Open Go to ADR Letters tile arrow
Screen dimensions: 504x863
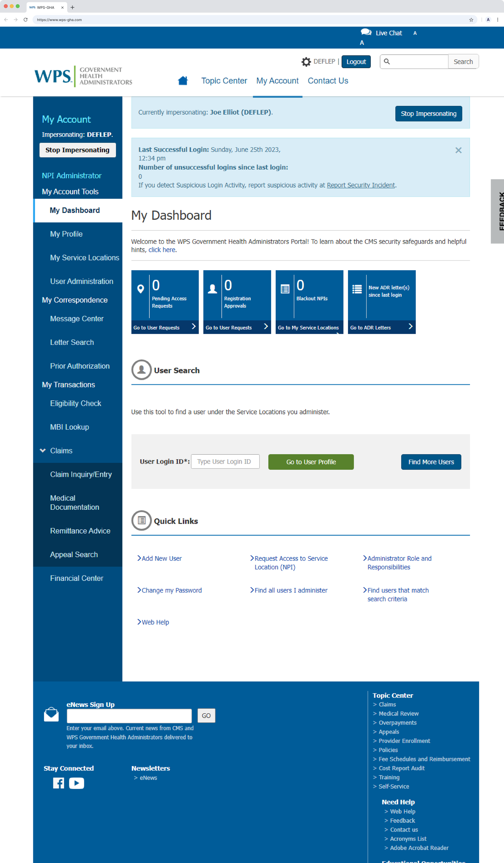pos(410,327)
